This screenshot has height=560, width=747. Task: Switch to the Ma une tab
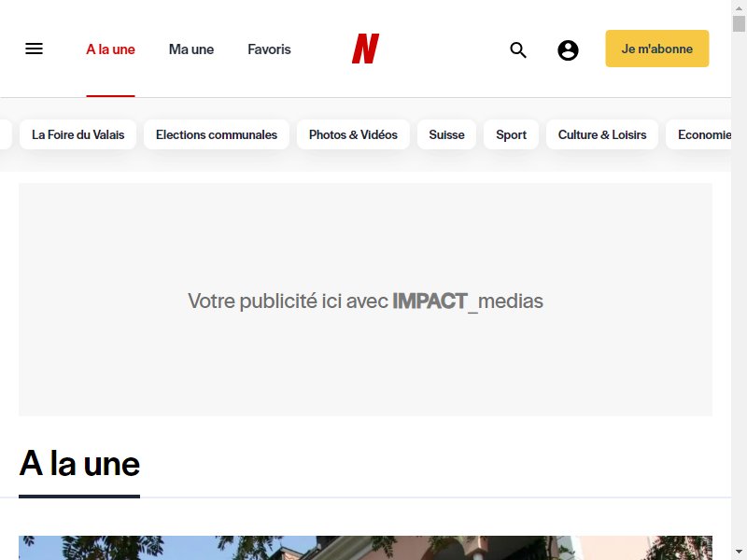coord(191,49)
